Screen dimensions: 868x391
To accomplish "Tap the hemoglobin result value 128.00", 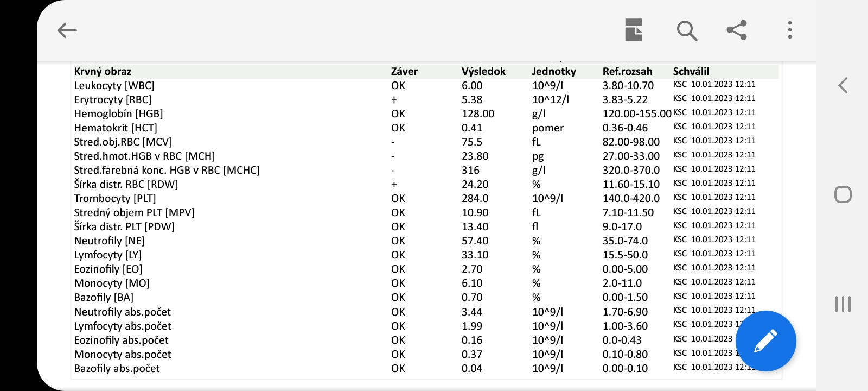I will tap(477, 113).
